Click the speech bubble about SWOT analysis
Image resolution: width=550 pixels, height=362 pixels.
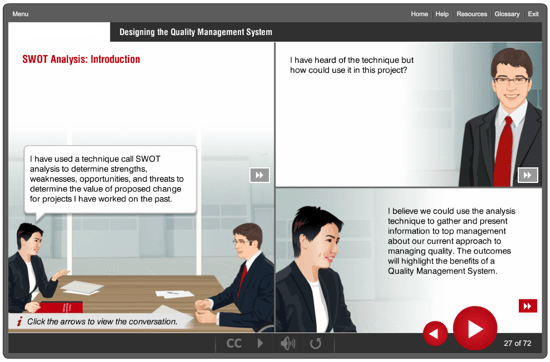click(x=110, y=179)
